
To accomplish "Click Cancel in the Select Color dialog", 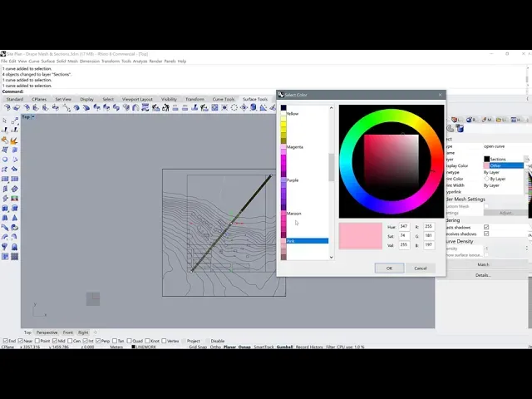I will [421, 268].
